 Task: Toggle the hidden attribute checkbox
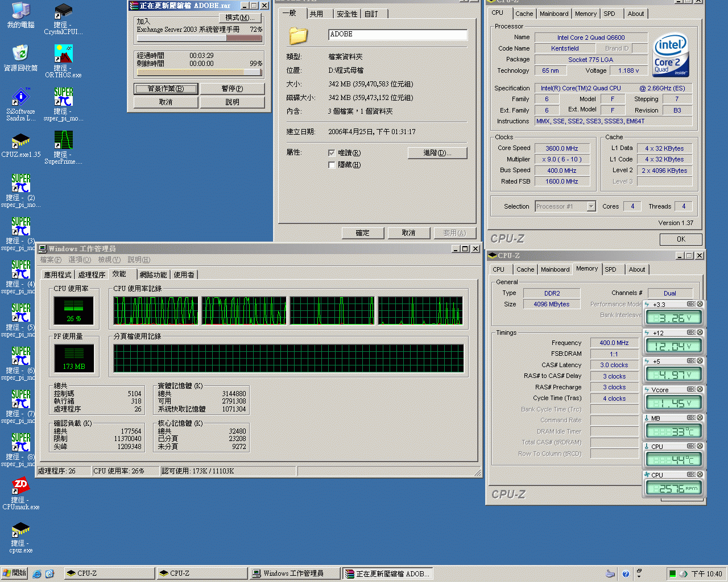[x=332, y=165]
